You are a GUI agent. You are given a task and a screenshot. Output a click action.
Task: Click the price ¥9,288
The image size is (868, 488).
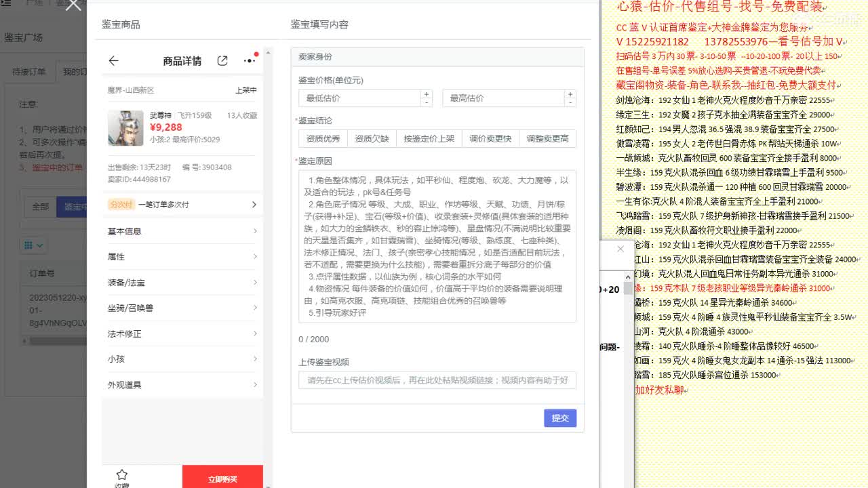166,127
